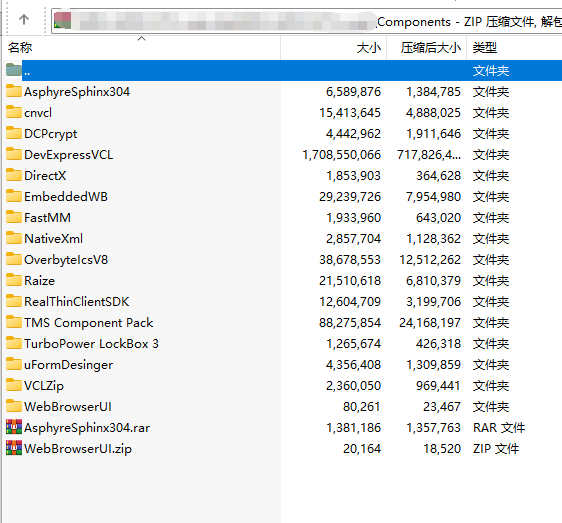Screen dimensions: 562x523
Task: Select DirectX folder icon
Action: point(14,175)
